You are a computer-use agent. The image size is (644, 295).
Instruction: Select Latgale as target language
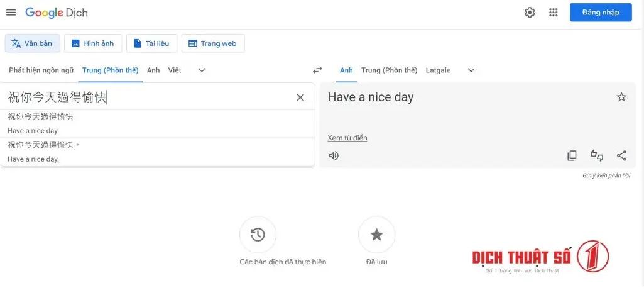pyautogui.click(x=438, y=70)
